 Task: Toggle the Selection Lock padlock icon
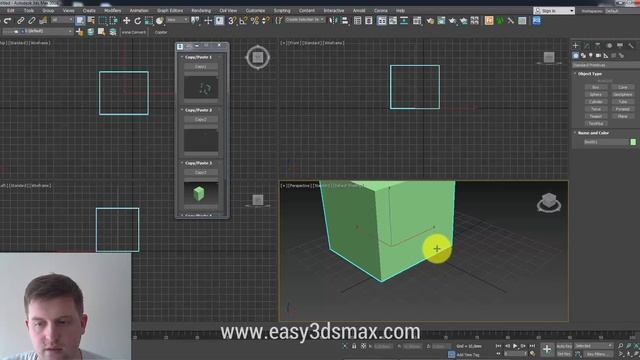click(x=354, y=346)
